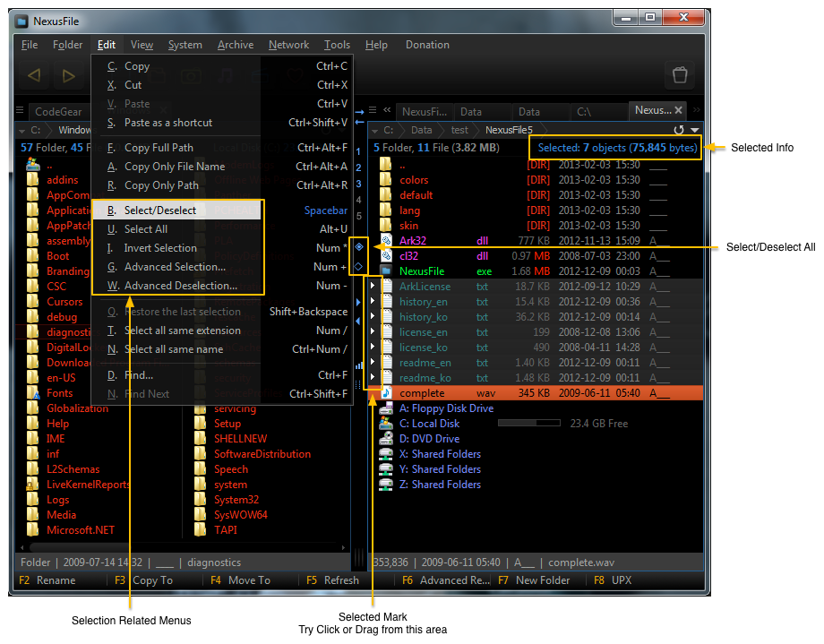Image resolution: width=824 pixels, height=644 pixels.
Task: Open the Archive menu
Action: (x=236, y=45)
